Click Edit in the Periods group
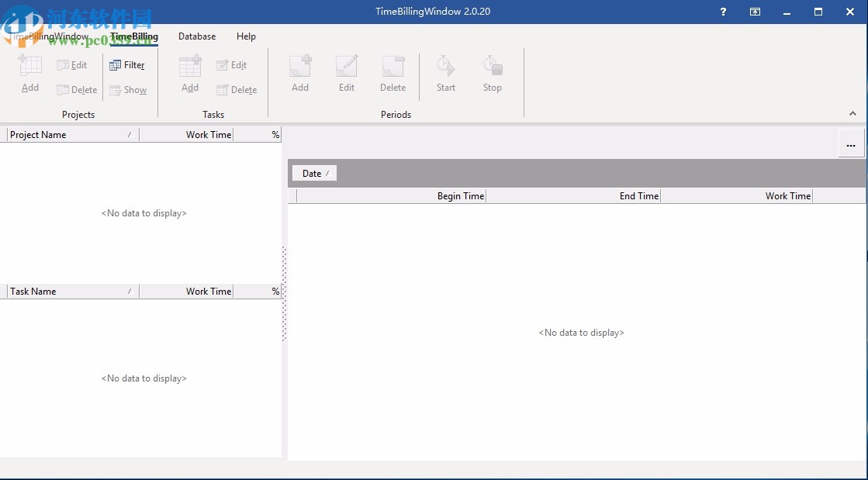 tap(346, 74)
